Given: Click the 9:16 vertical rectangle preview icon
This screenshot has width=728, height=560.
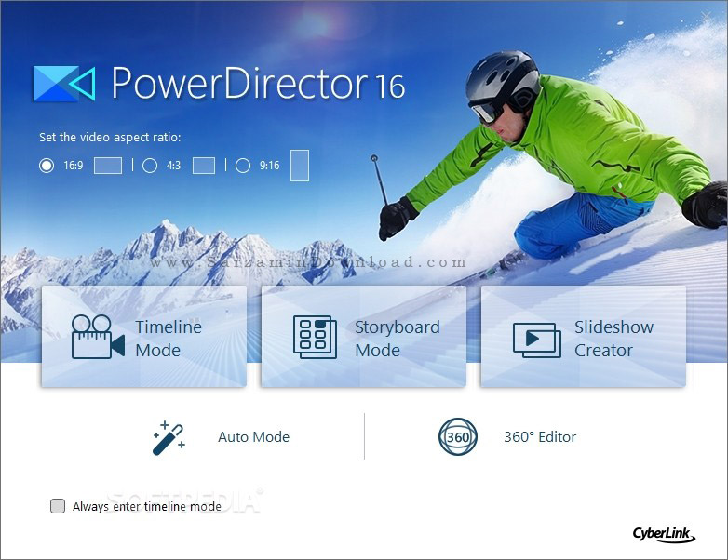Looking at the screenshot, I should (x=300, y=166).
